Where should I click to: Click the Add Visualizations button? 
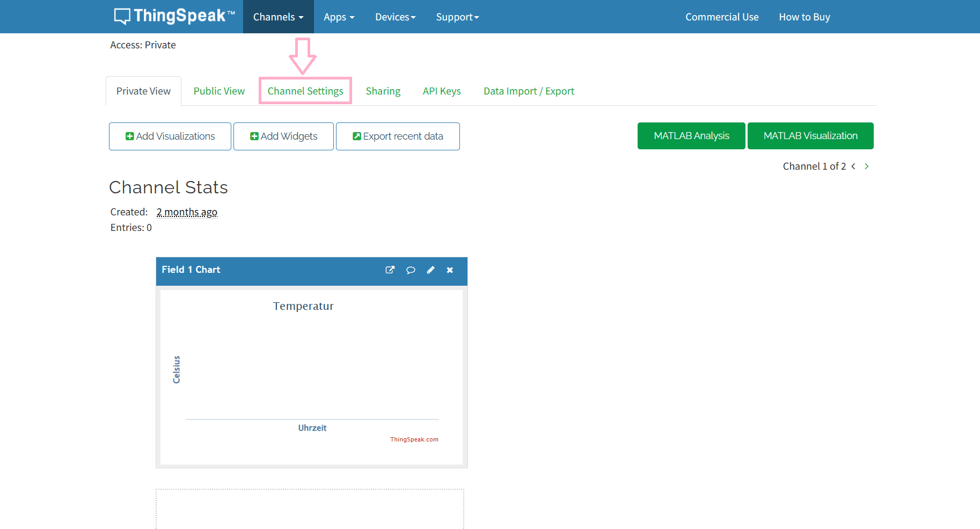(x=170, y=136)
